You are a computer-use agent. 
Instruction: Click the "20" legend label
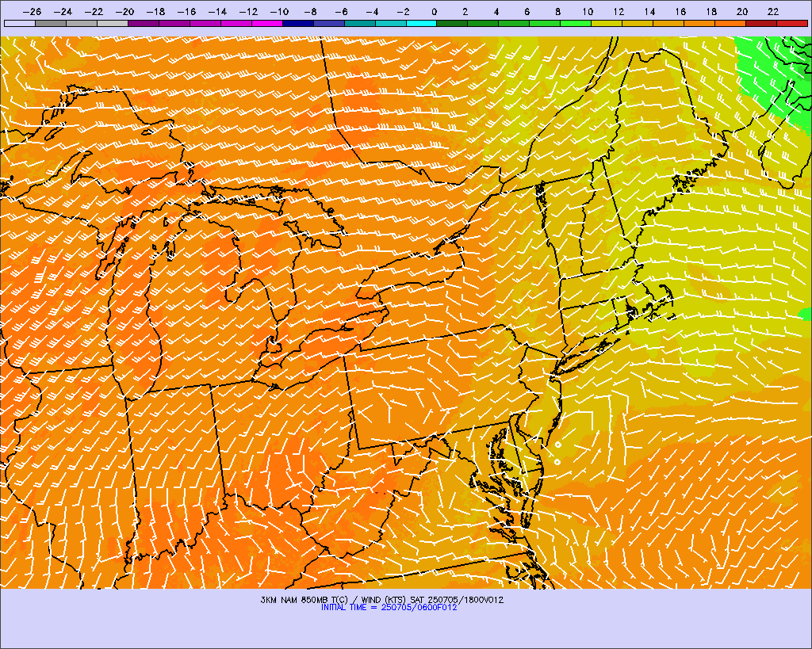click(x=742, y=11)
